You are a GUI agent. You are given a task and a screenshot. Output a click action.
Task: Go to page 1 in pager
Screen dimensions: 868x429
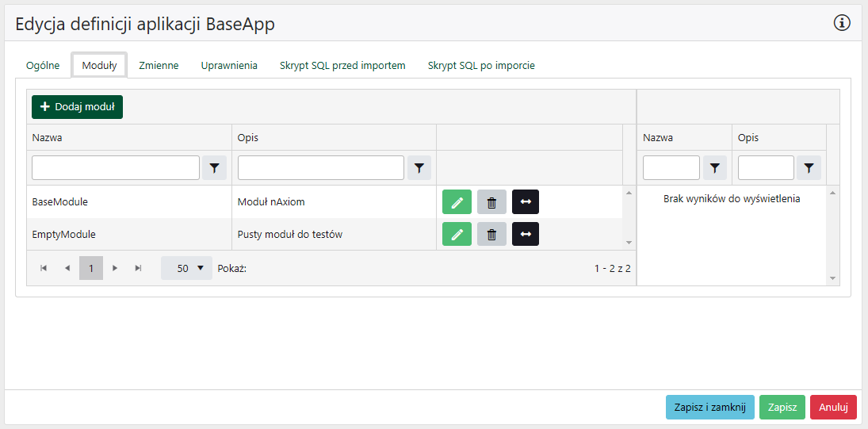point(91,268)
